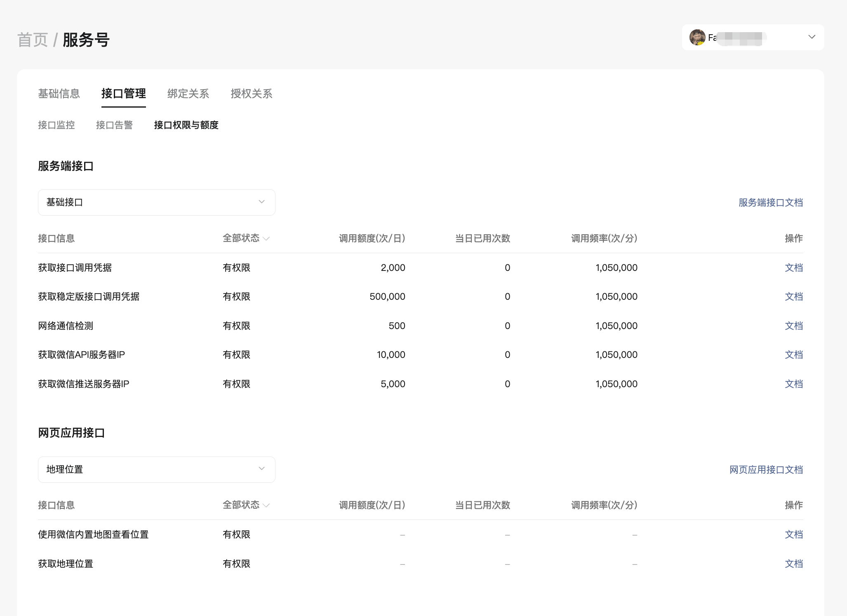Switch to the 基础信息 tab
847x616 pixels.
click(x=59, y=94)
